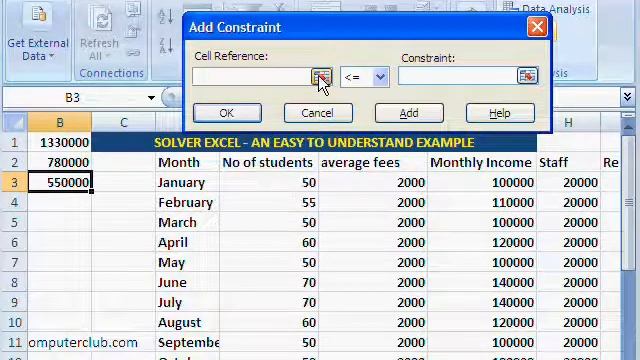Select the June cell
Screen dimensions: 640x360
pyautogui.click(x=187, y=282)
